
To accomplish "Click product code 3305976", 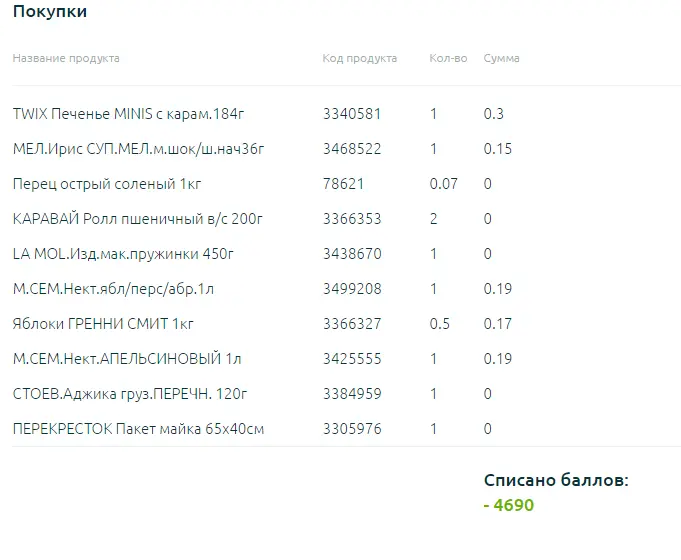I will coord(352,429).
